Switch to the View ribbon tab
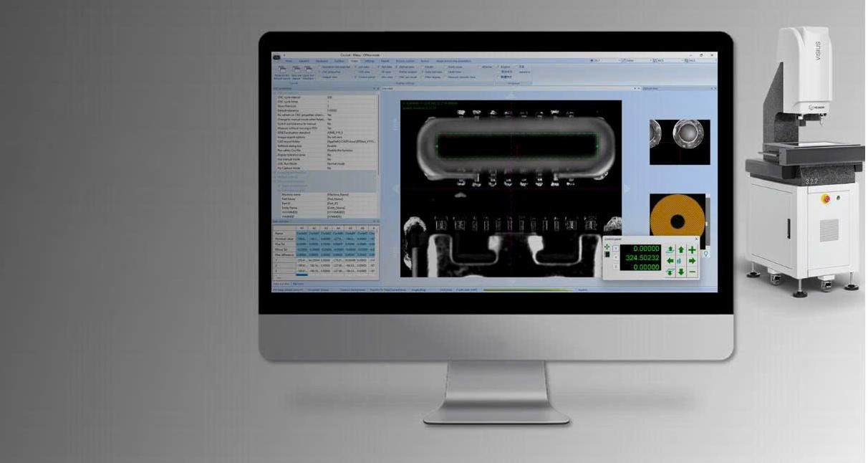This screenshot has height=463, width=868. [x=354, y=61]
